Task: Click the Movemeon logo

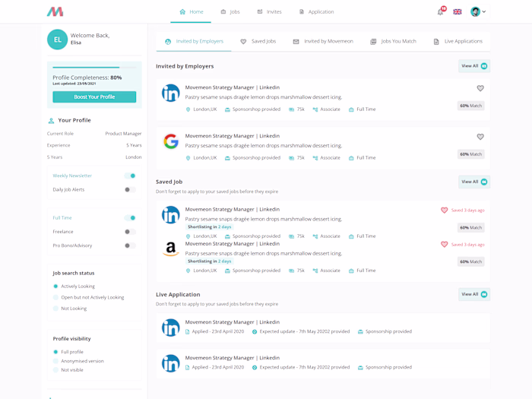Action: [x=55, y=11]
